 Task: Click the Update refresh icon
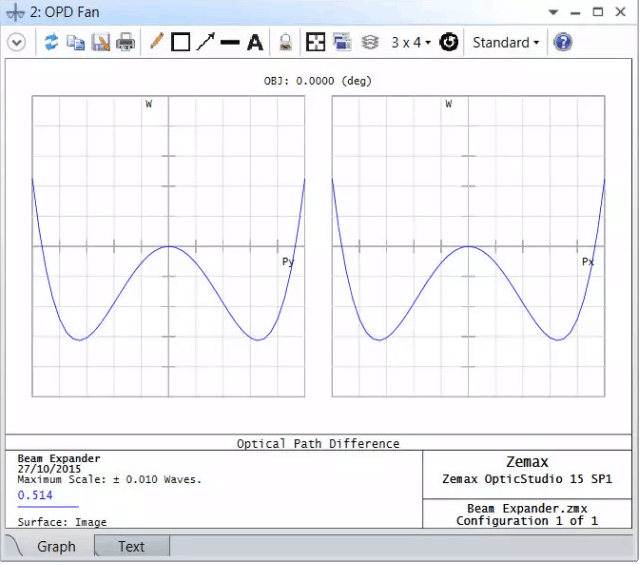[51, 42]
